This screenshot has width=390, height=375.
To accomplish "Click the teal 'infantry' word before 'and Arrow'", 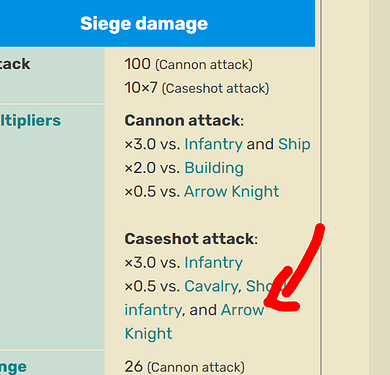I will click(x=153, y=310).
